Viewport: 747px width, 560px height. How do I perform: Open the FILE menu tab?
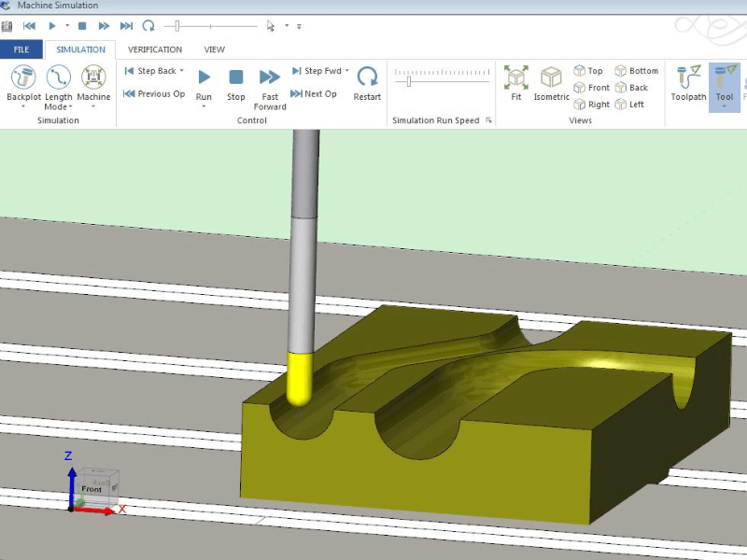21,49
